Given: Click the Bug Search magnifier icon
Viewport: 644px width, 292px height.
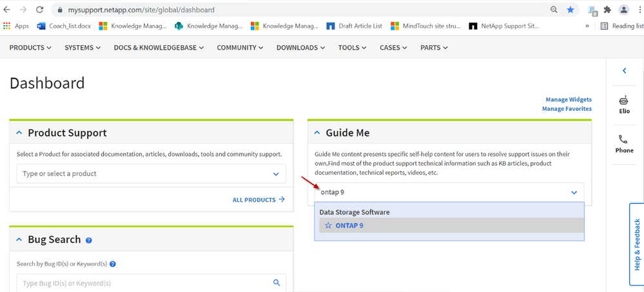Looking at the screenshot, I should click(277, 283).
